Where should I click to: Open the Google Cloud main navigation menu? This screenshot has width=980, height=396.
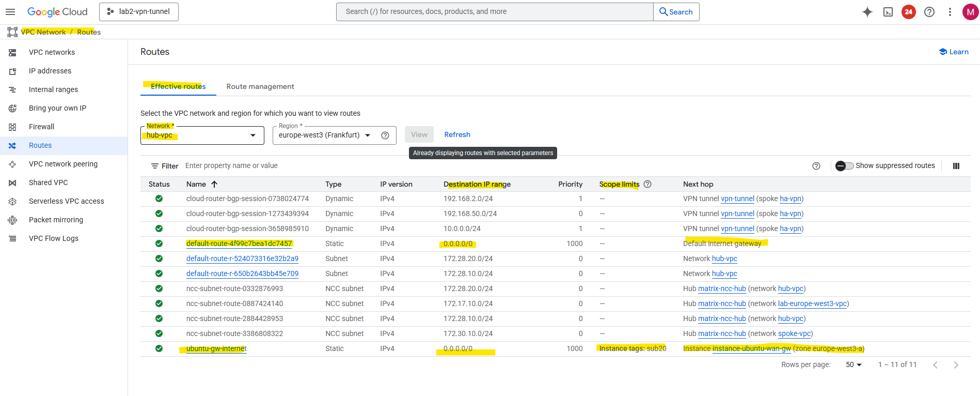point(10,12)
